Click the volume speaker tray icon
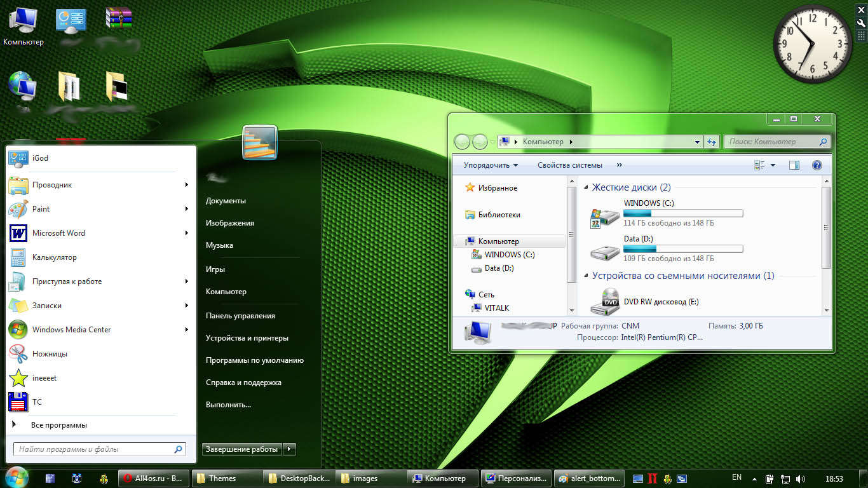868x488 pixels. [x=800, y=478]
